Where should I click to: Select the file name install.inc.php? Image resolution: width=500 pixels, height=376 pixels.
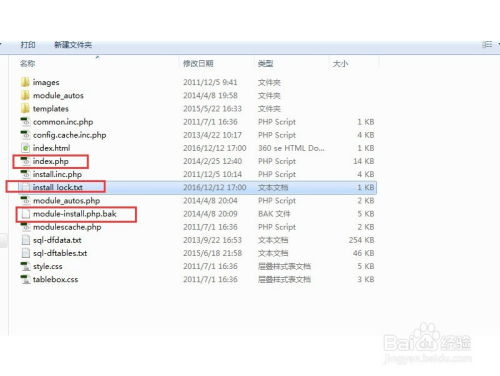pos(57,174)
